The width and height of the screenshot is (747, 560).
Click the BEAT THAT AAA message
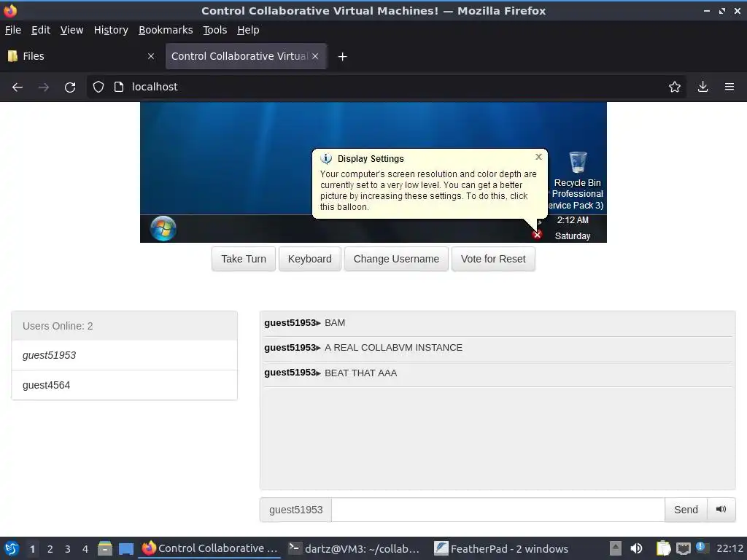point(360,373)
